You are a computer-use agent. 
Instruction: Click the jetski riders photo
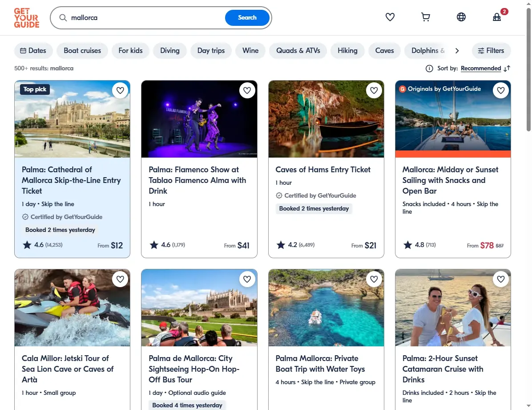pyautogui.click(x=72, y=308)
